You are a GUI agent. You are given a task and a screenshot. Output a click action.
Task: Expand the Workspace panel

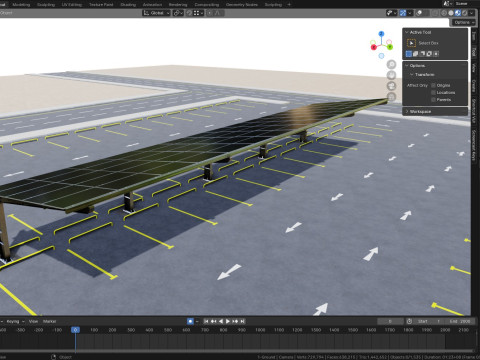[x=407, y=111]
